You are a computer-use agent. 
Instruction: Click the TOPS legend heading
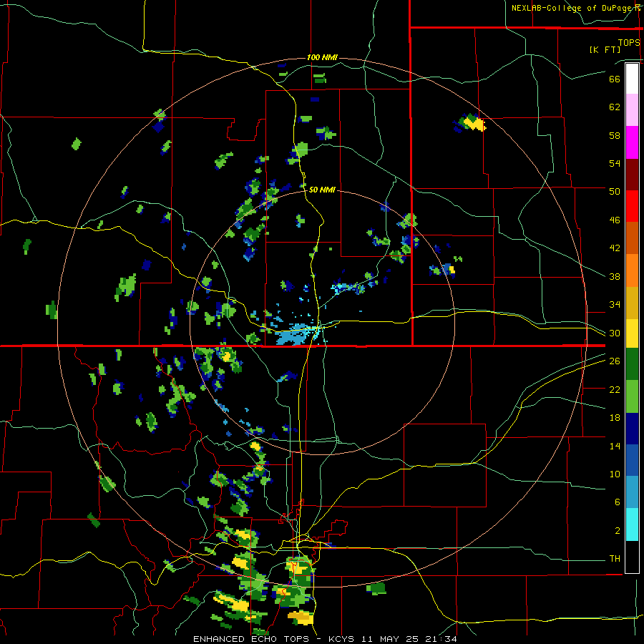click(x=629, y=42)
